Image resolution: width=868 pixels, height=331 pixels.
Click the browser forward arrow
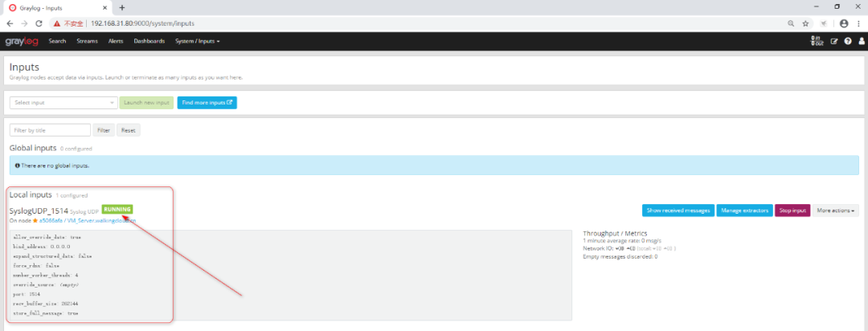point(24,24)
